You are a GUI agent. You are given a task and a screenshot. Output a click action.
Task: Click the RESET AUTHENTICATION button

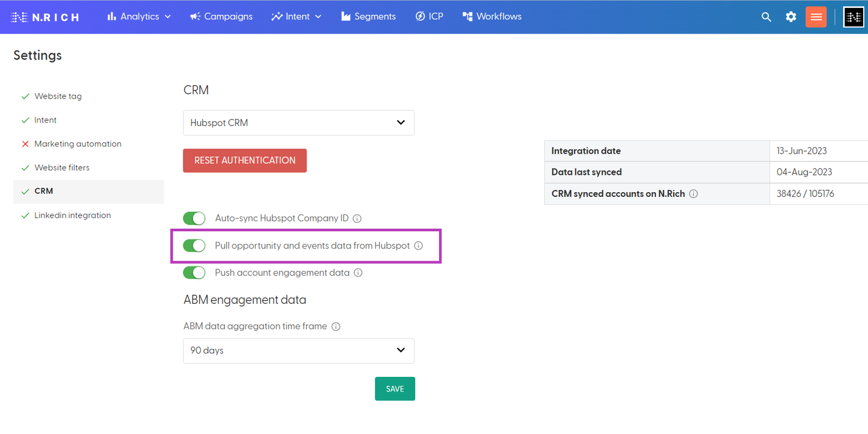(x=245, y=160)
